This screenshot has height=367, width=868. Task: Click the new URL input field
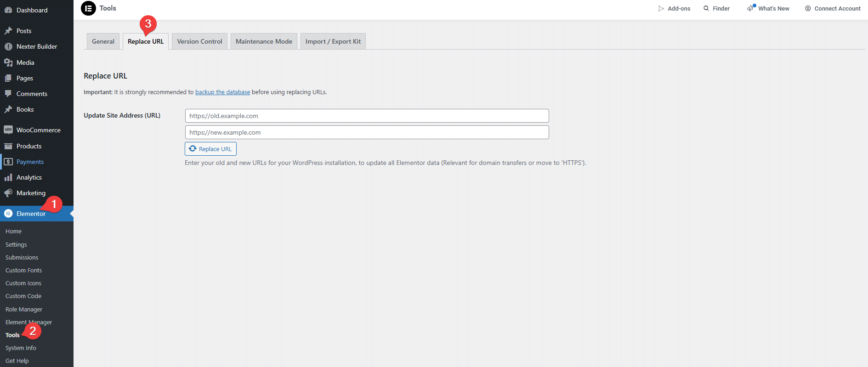(x=367, y=132)
